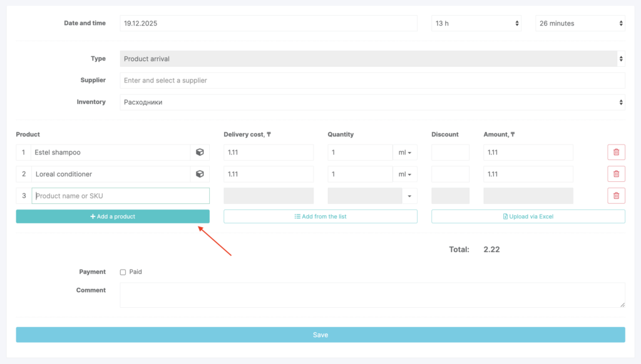Screen dimensions: 641x364
Task: Tick the Paid checkbox
Action: [x=123, y=272]
